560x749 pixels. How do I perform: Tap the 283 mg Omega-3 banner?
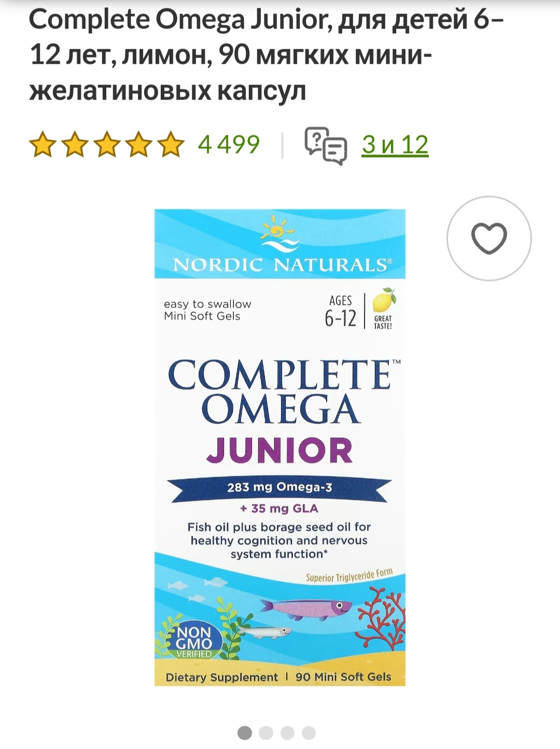point(279,488)
